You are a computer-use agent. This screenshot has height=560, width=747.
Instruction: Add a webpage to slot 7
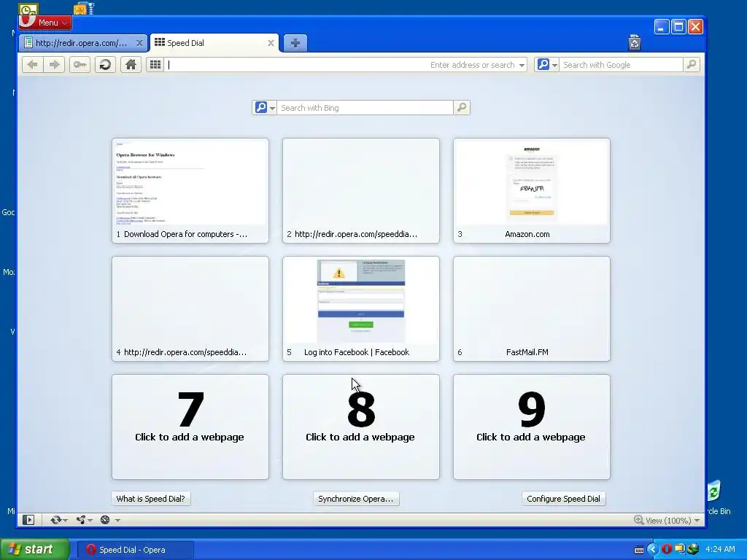coord(190,427)
